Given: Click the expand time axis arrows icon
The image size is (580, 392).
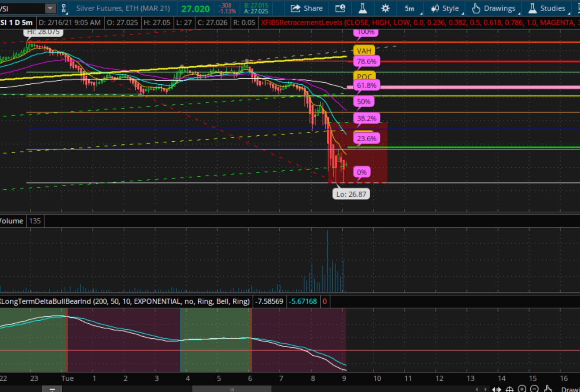Looking at the screenshot, I should pos(497,389).
